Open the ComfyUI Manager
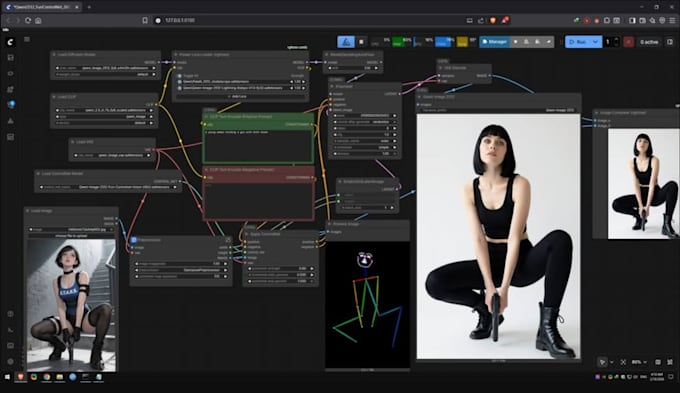680x393 pixels. [x=494, y=42]
